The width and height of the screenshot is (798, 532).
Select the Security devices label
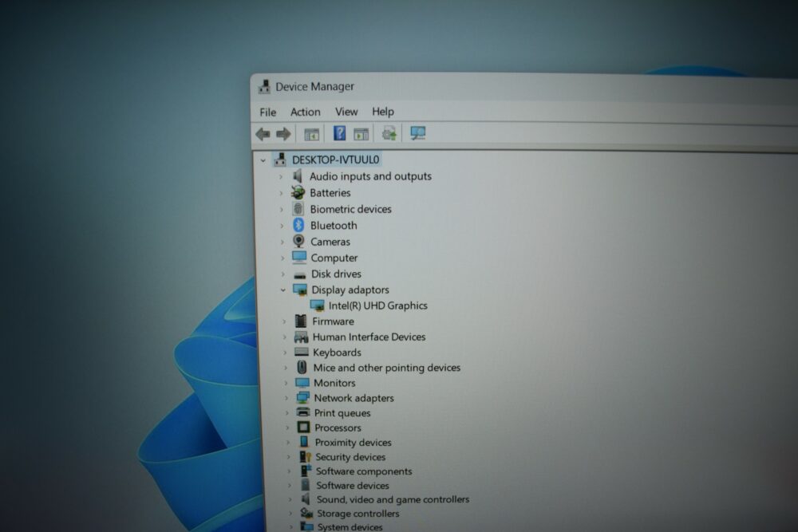pyautogui.click(x=350, y=457)
